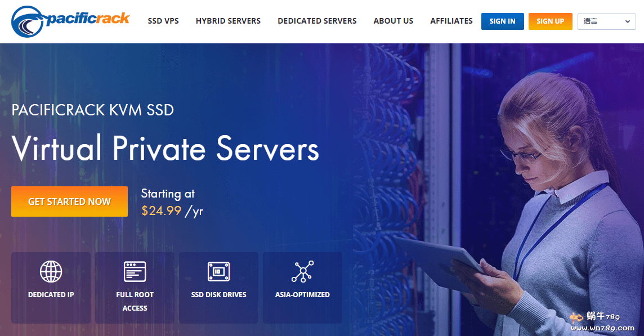Open the language selection dropdown
644x336 pixels.
[607, 21]
